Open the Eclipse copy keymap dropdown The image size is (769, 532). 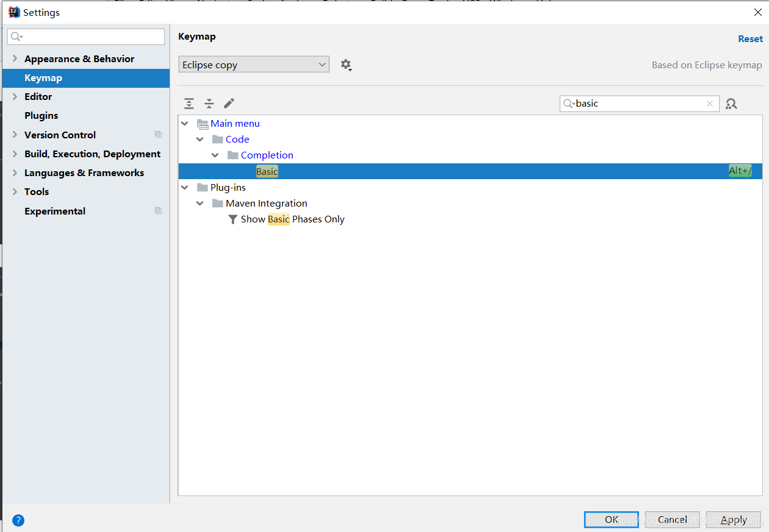254,65
